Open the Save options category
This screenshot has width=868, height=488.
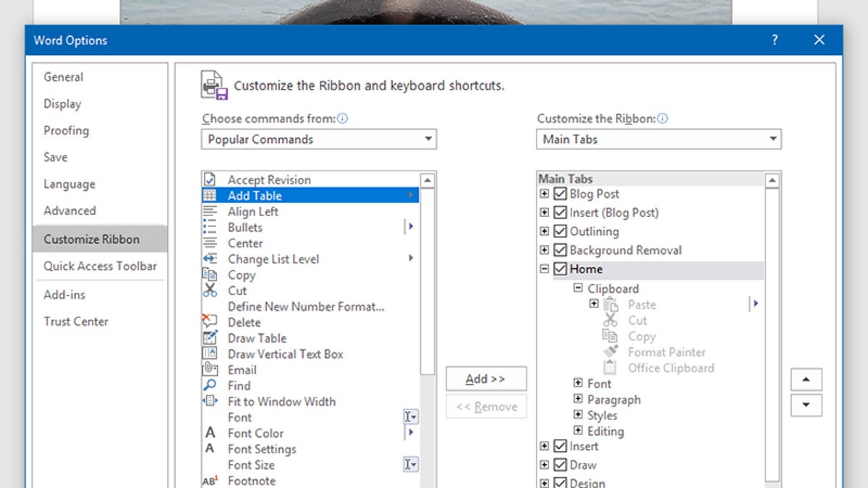coord(100,158)
